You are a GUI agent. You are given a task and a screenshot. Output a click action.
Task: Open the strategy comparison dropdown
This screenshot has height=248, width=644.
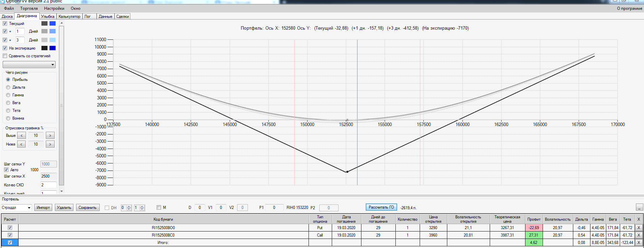click(x=29, y=65)
